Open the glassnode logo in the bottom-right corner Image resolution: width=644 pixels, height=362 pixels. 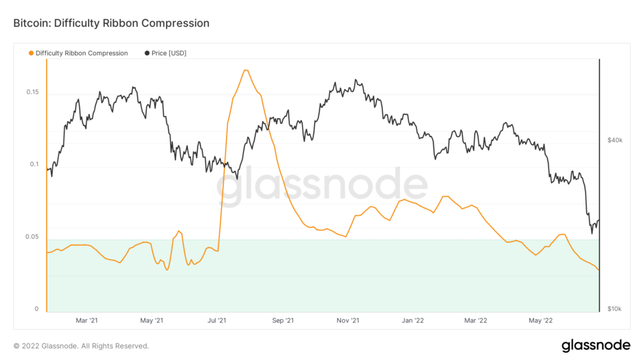coord(596,344)
